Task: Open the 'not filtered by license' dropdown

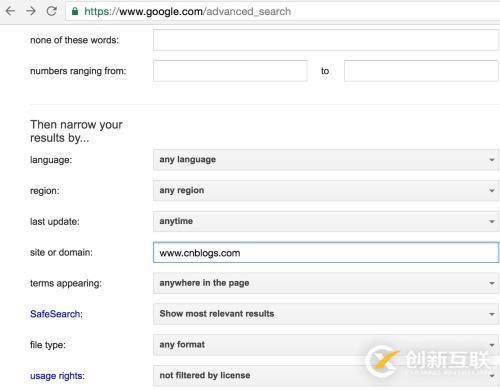Action: click(326, 376)
